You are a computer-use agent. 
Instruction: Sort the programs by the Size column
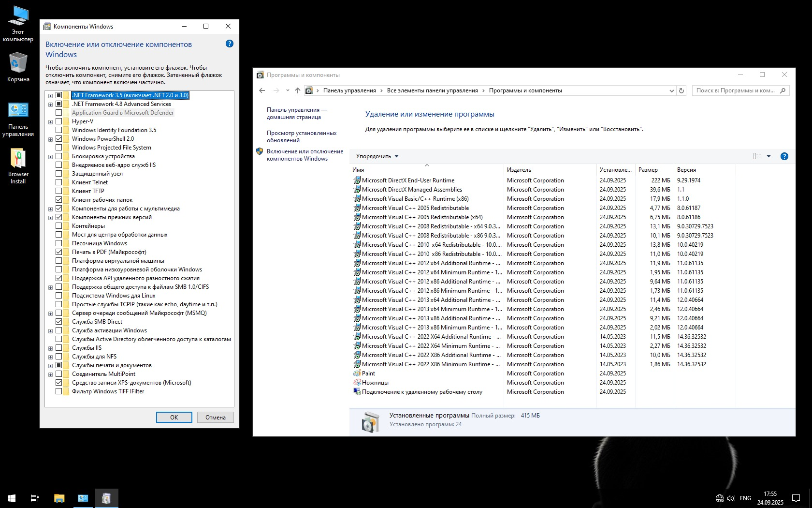648,170
